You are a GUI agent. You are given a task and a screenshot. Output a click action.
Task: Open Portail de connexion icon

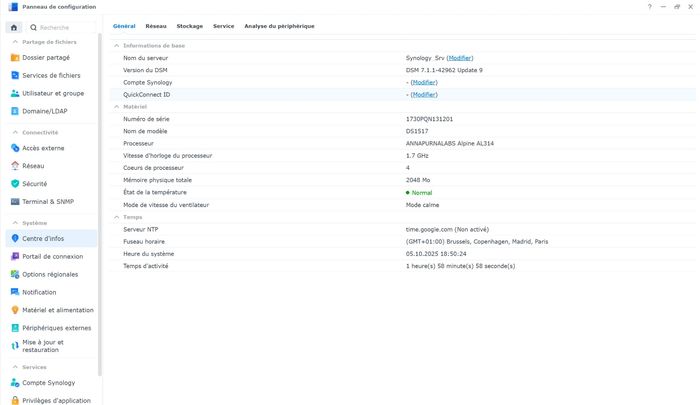coord(15,256)
